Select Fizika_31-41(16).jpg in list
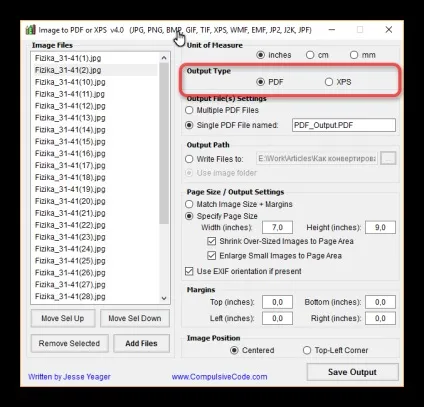Image resolution: width=424 pixels, height=407 pixels. pyautogui.click(x=95, y=154)
